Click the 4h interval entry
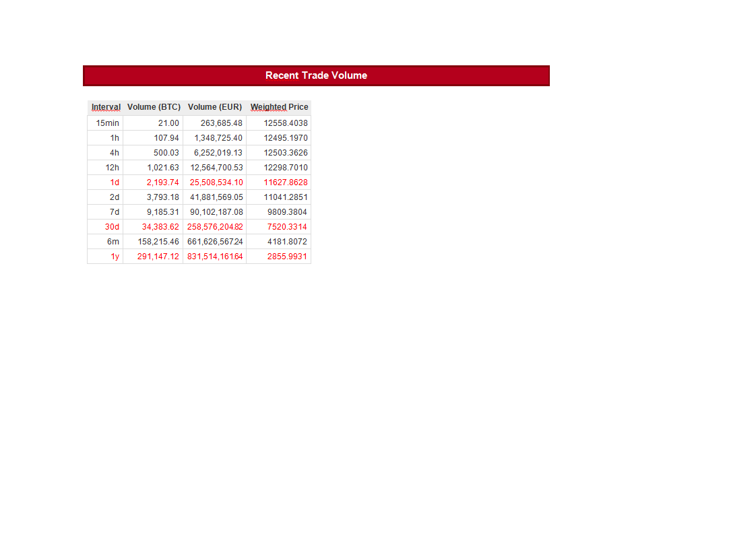The image size is (756, 534). coord(115,152)
